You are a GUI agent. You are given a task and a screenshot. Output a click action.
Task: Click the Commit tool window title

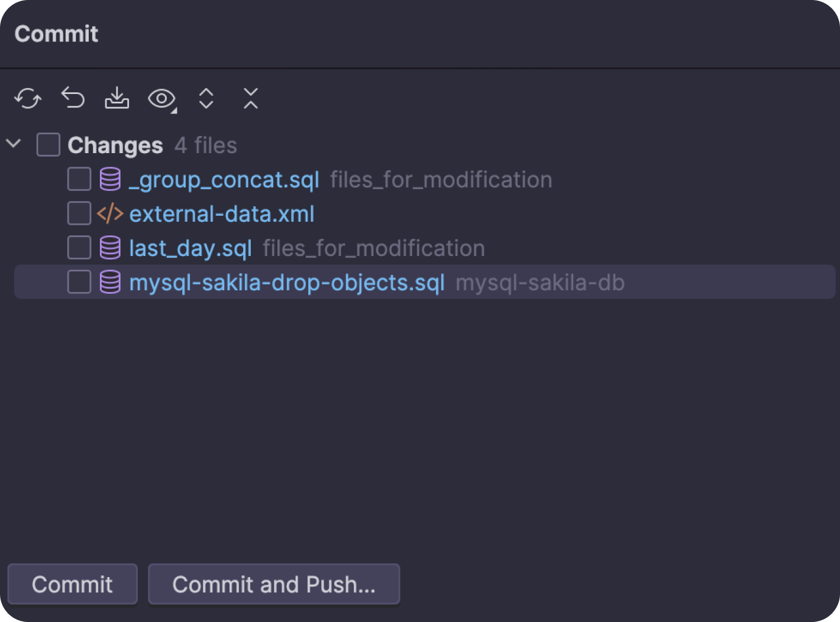click(56, 34)
